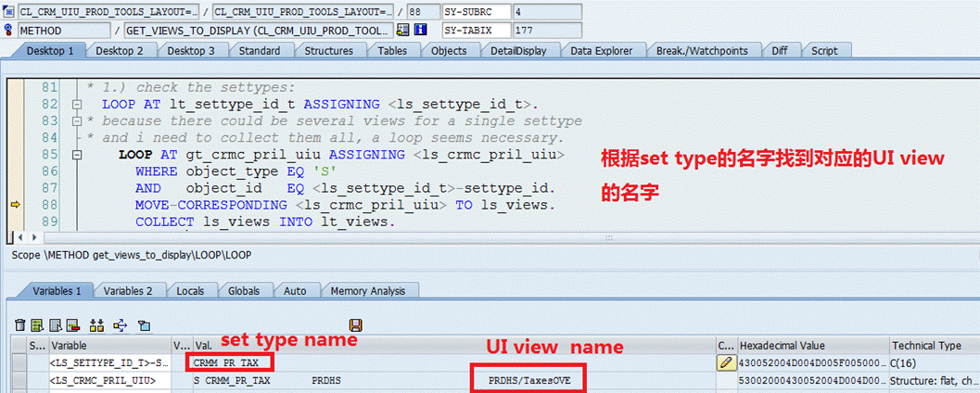Viewport: 980px width, 393px height.
Task: Click the small box tool icon
Action: point(145,325)
